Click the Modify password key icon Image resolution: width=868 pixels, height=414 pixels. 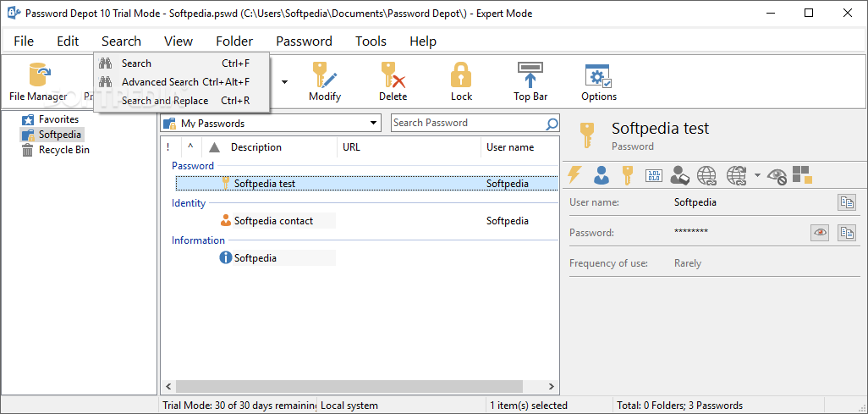[x=324, y=75]
